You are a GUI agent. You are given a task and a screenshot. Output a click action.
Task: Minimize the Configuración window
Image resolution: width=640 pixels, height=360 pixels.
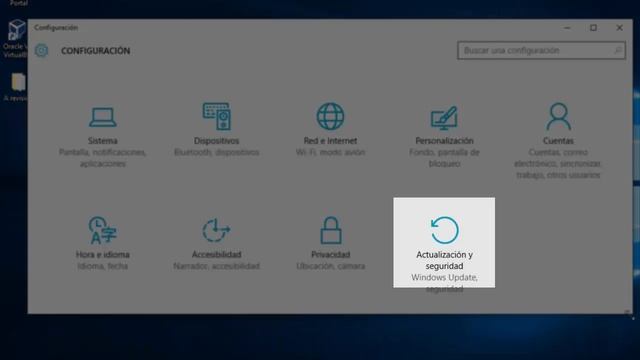(x=567, y=28)
